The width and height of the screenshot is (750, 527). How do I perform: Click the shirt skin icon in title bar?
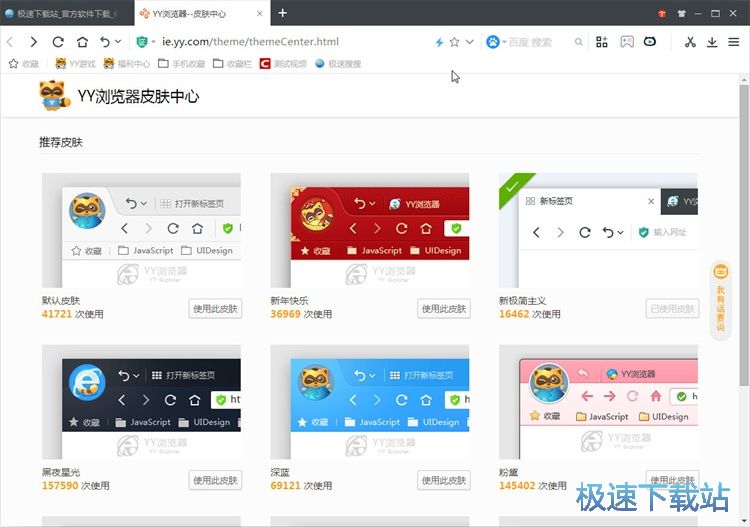(682, 13)
